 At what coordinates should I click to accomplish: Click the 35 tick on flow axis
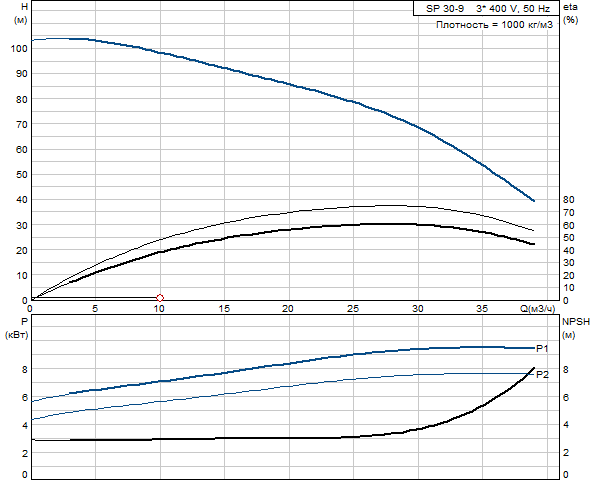(482, 309)
